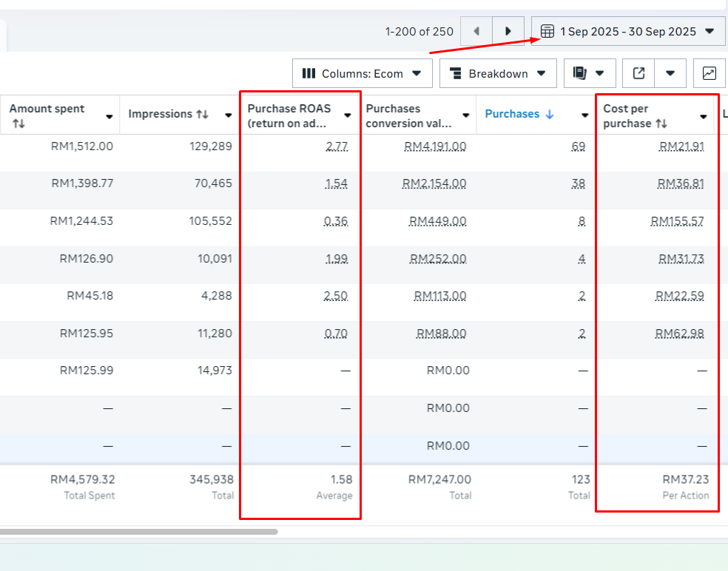Select impressions cell 70,465
Viewport: 728px width, 571px height.
[x=213, y=184]
